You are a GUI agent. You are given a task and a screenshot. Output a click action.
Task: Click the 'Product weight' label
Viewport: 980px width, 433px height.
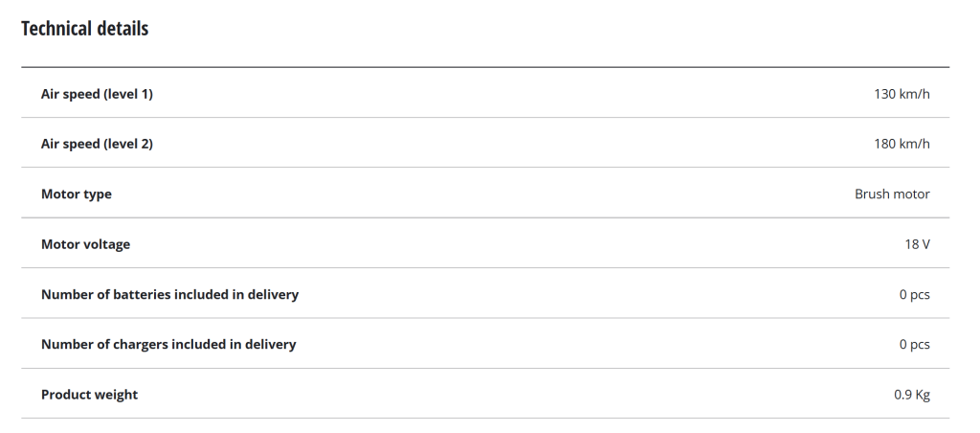coord(89,395)
